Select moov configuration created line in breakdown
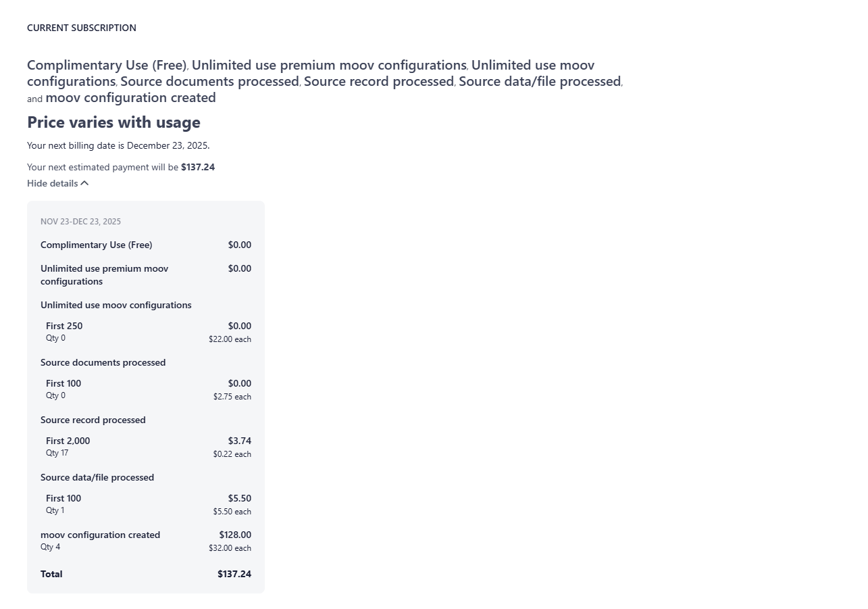This screenshot has height=609, width=868. [100, 535]
